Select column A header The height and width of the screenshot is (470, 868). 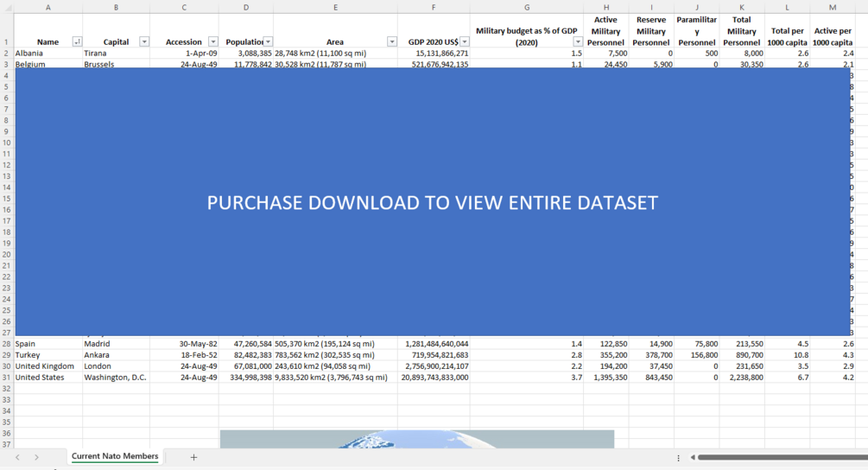point(48,7)
